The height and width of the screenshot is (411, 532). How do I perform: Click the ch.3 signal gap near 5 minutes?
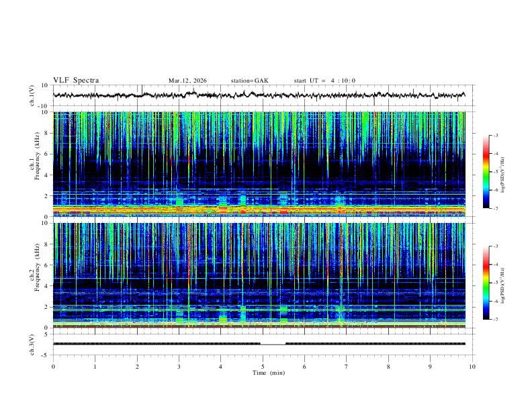pyautogui.click(x=273, y=345)
